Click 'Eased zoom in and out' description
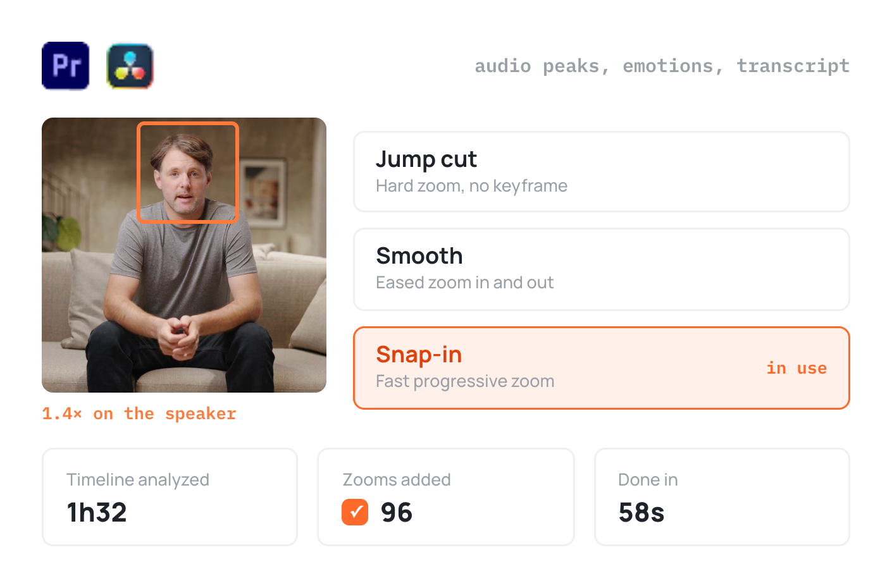Viewport: 892px width, 588px height. pyautogui.click(x=464, y=283)
